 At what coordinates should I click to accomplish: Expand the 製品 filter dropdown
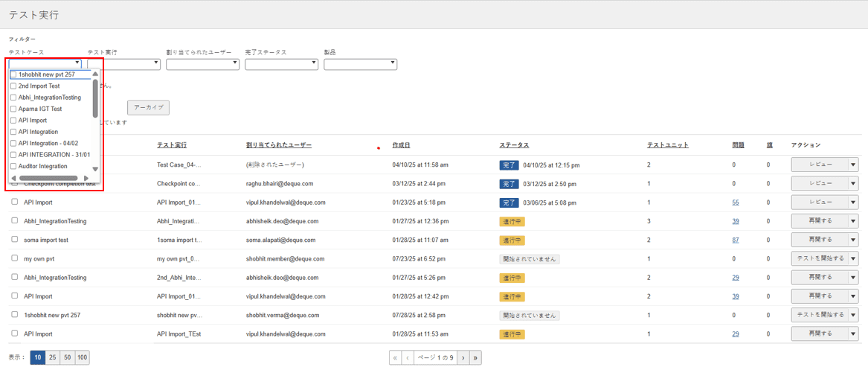[x=360, y=64]
